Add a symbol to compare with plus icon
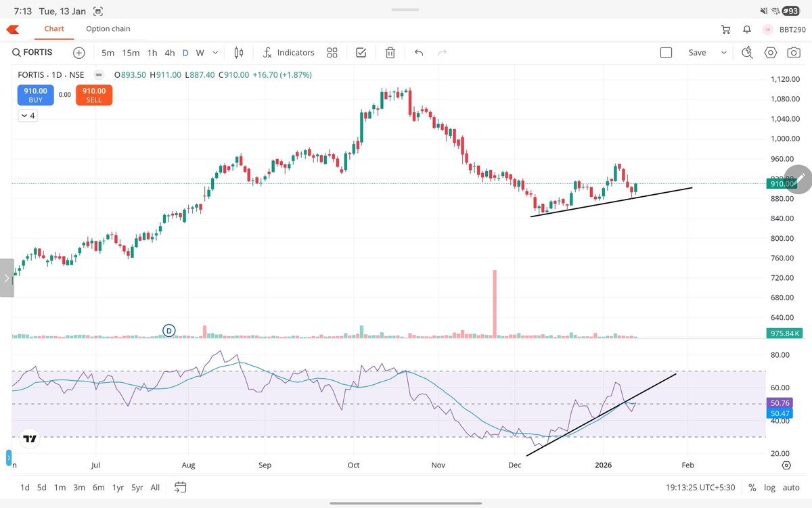This screenshot has height=508, width=812. point(79,53)
